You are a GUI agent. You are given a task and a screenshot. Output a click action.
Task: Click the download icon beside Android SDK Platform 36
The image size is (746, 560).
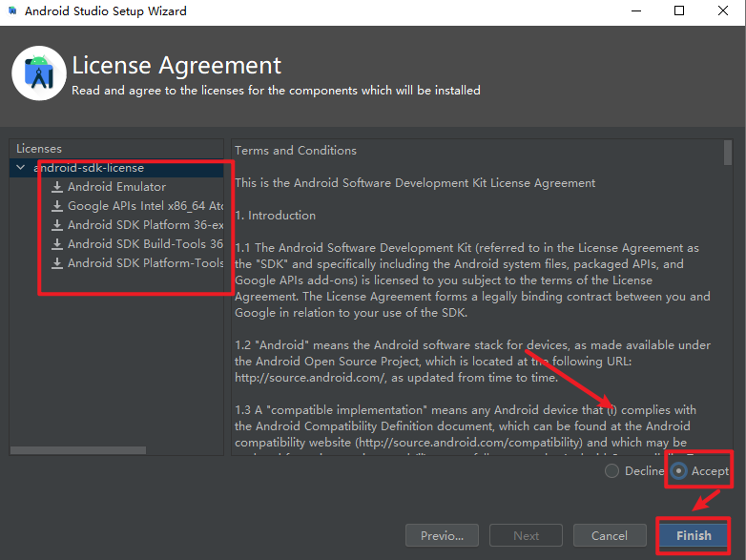point(57,224)
